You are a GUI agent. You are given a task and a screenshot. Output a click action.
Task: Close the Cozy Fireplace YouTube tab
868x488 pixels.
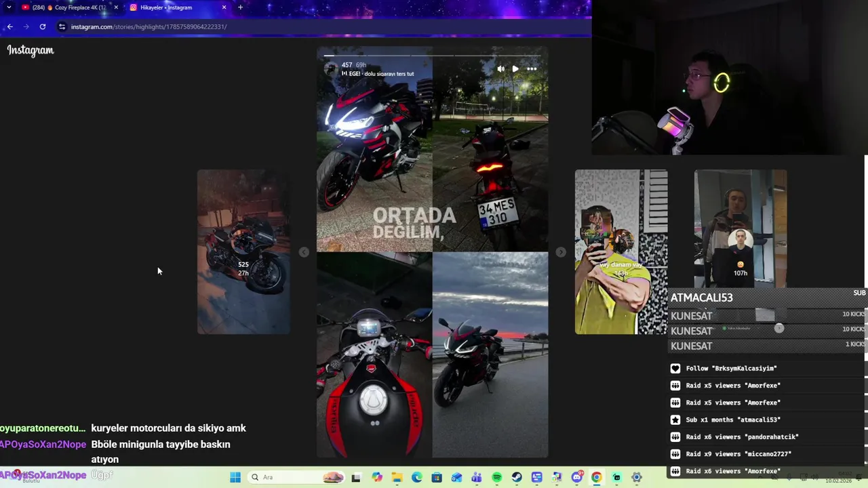tap(116, 7)
